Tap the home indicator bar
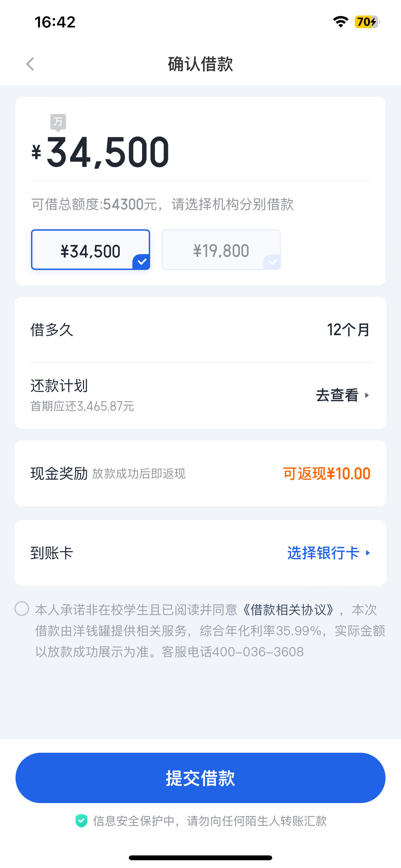 [x=200, y=858]
